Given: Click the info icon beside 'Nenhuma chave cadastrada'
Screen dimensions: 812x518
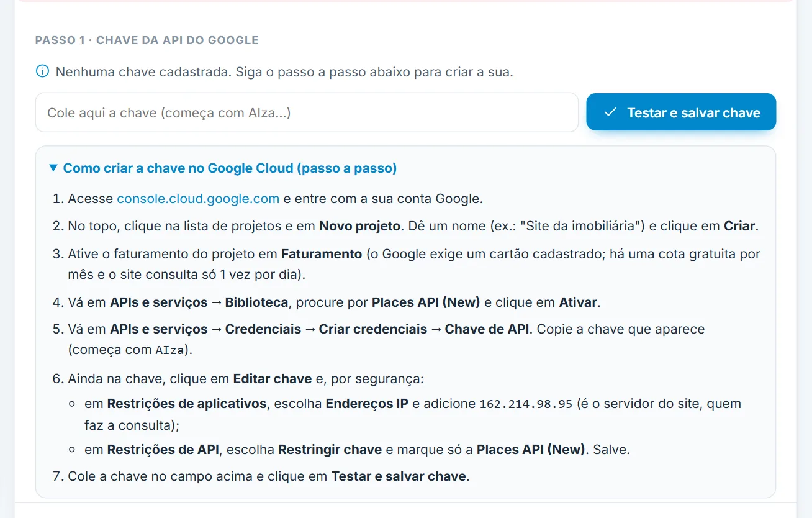Looking at the screenshot, I should 42,71.
